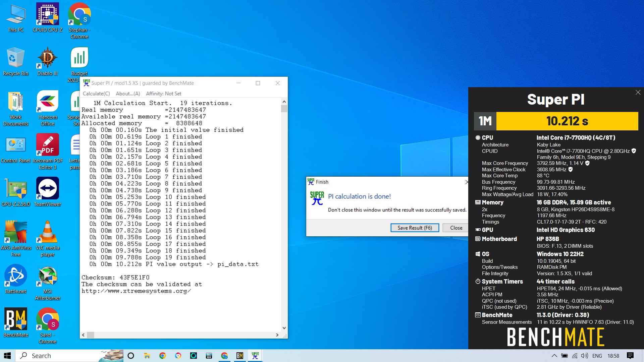Click the 16 GB DDR4, 15.89 GB active text
Viewport: 644px width, 362px height.
click(574, 202)
